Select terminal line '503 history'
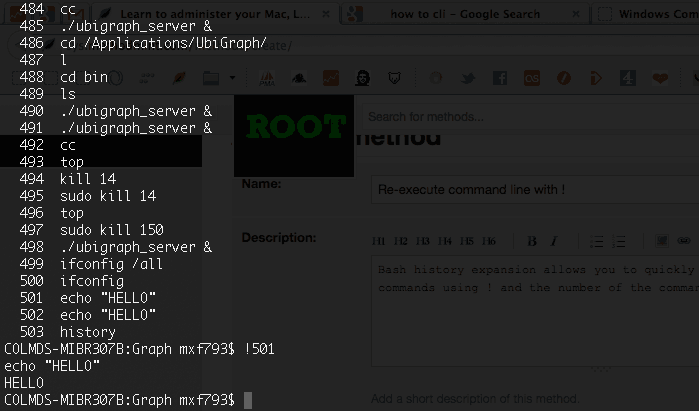The width and height of the screenshot is (699, 411). coord(68,332)
